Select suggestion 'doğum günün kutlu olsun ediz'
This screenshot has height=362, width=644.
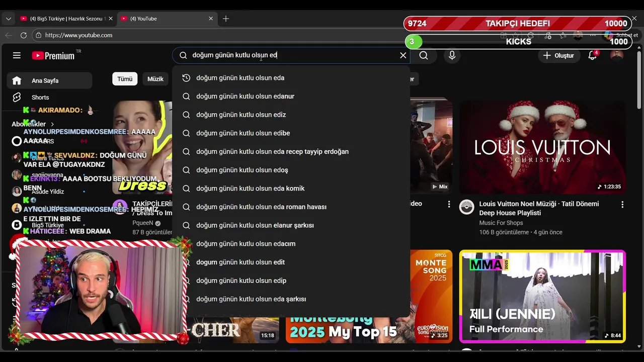[291, 115]
